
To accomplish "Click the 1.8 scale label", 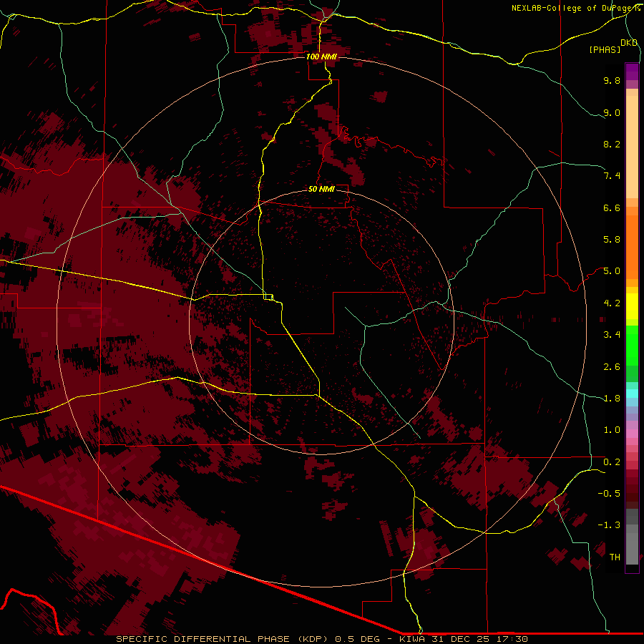I will tap(612, 399).
